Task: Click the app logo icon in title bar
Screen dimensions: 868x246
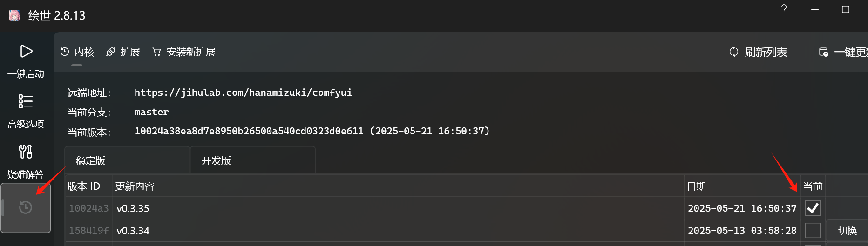Action: click(14, 15)
